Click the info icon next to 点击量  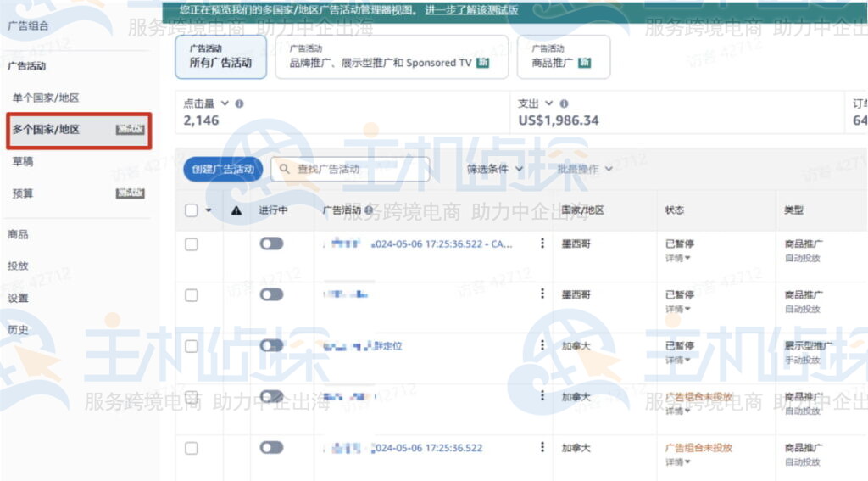pos(239,103)
